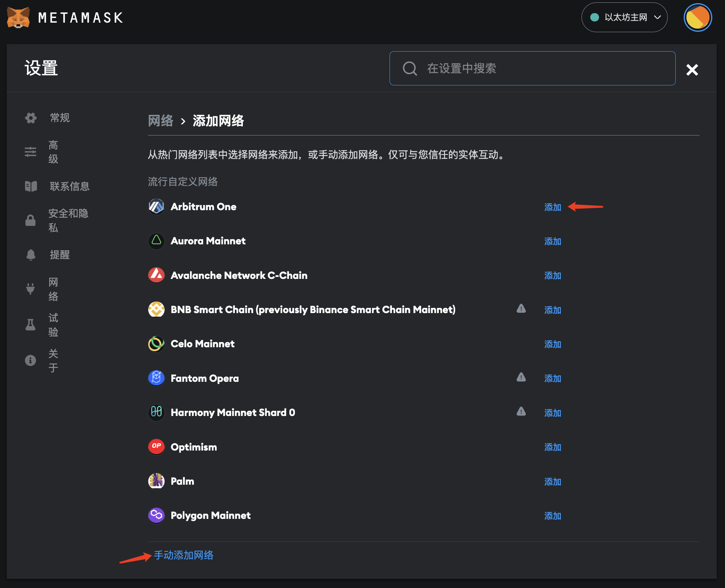Open the 安全和隐私 settings tab

(68, 220)
